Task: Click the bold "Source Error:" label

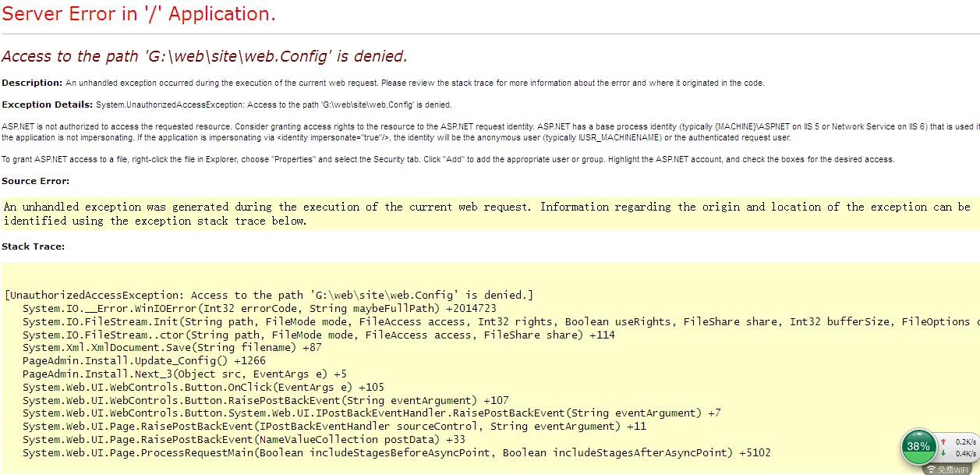Action: [35, 181]
